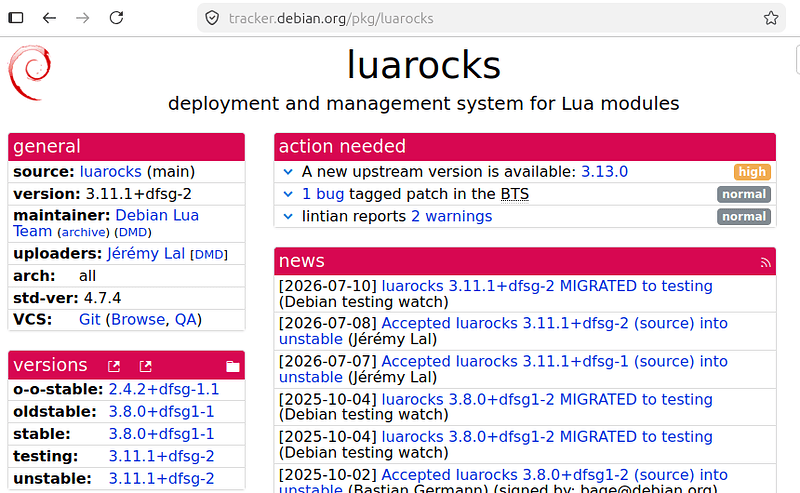800x493 pixels.
Task: Open the '2 warnings' lintian link
Action: 452,216
